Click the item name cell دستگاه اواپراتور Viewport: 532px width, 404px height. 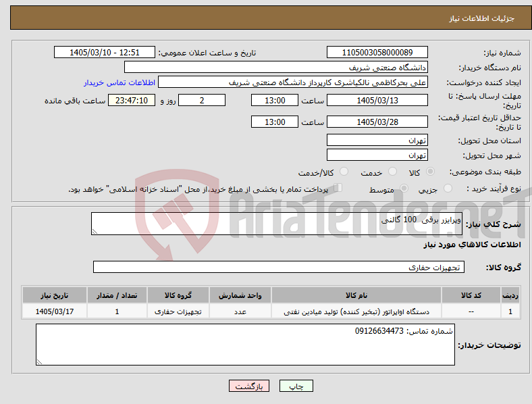pos(356,311)
